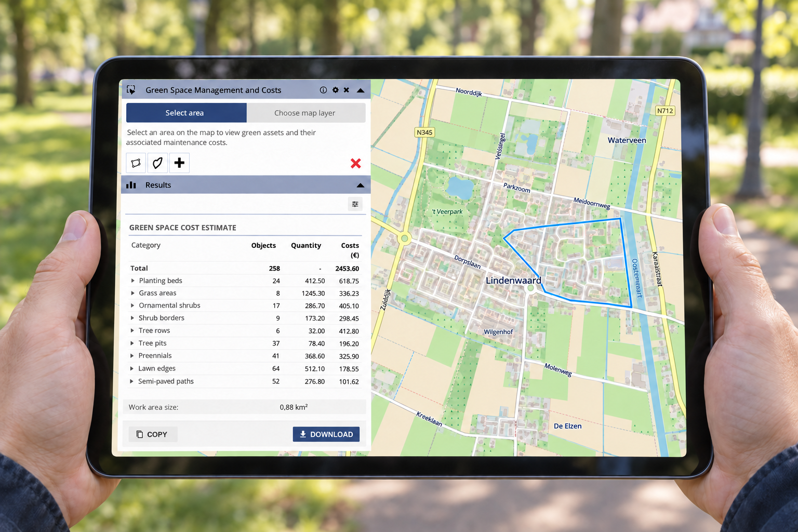Click the Objects column header
The width and height of the screenshot is (798, 532).
[263, 246]
